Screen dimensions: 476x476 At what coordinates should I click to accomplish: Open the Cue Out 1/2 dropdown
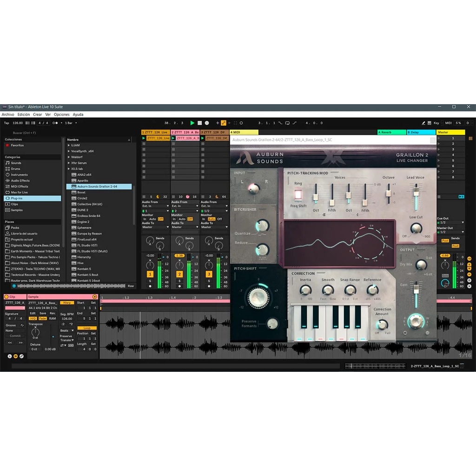coord(450,223)
